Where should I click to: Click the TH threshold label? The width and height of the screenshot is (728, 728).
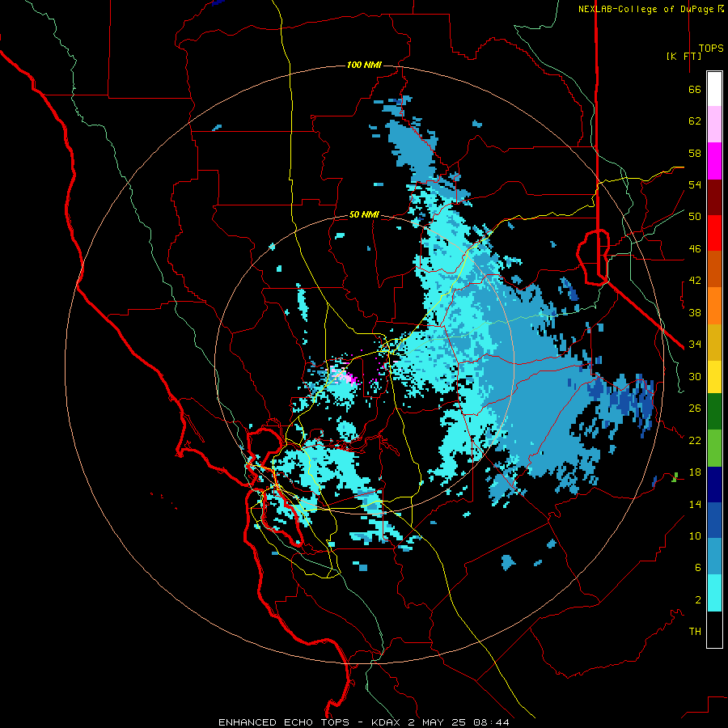tap(695, 632)
